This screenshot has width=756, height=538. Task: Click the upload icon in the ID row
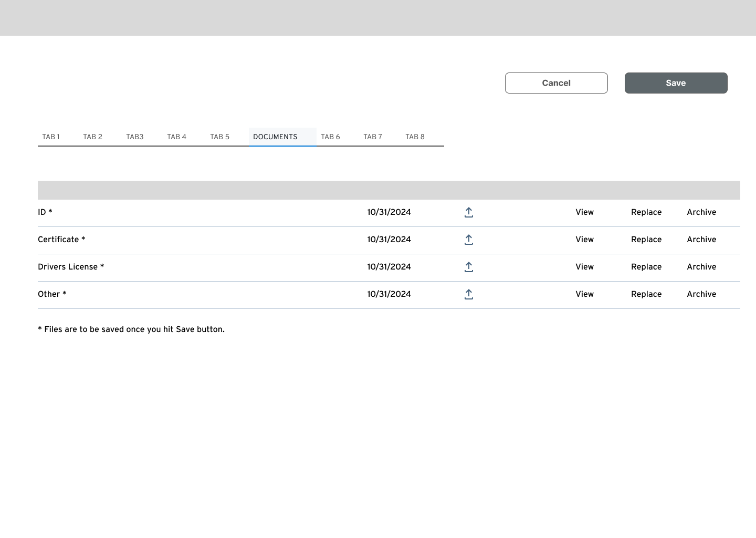click(x=469, y=212)
